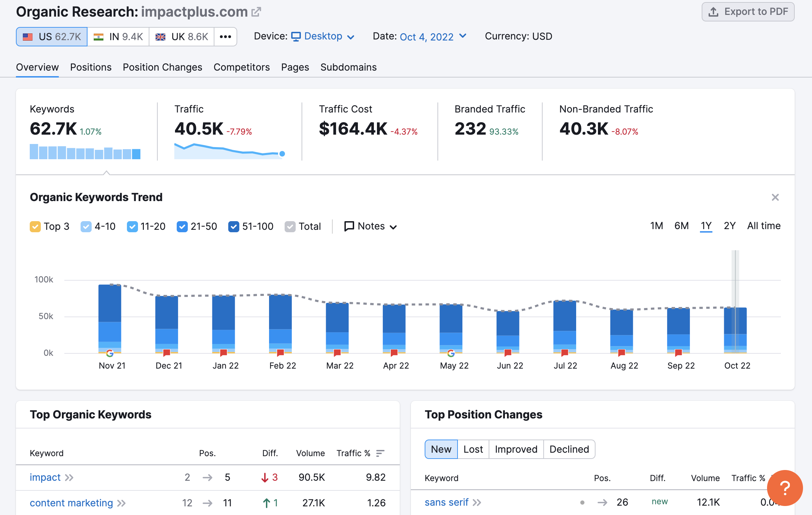Click the red note flag at Jun 22
Viewport: 812px width, 515px height.
pos(508,353)
